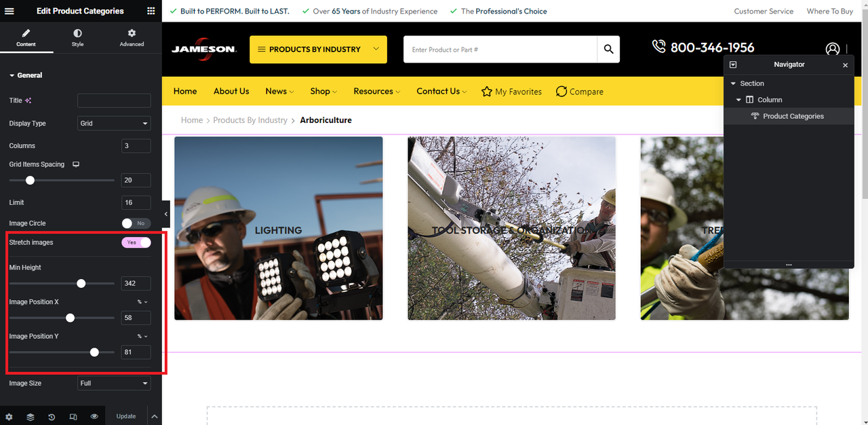The width and height of the screenshot is (868, 425).
Task: Click the responsive device icon beside Grid Items Spacing
Action: coord(76,164)
